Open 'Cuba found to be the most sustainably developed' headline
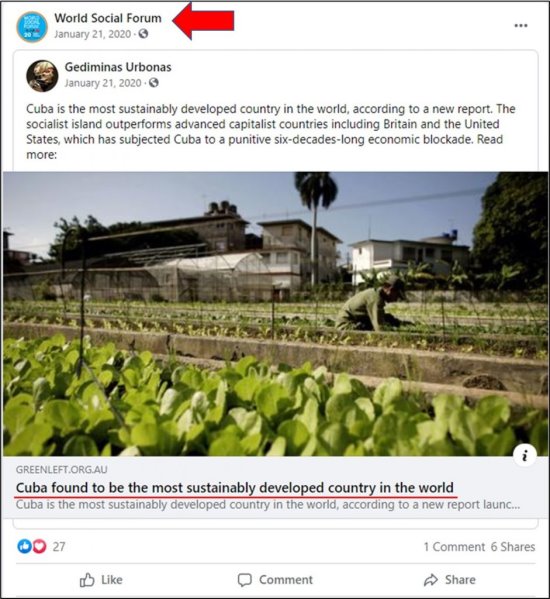The width and height of the screenshot is (550, 599). tap(235, 488)
